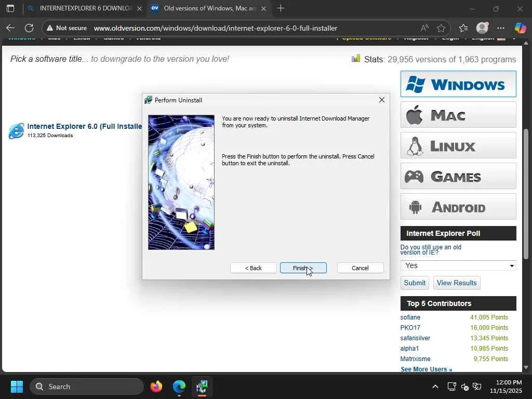This screenshot has width=532, height=399.
Task: Open contributor Matrixisme's profile
Action: 415,358
